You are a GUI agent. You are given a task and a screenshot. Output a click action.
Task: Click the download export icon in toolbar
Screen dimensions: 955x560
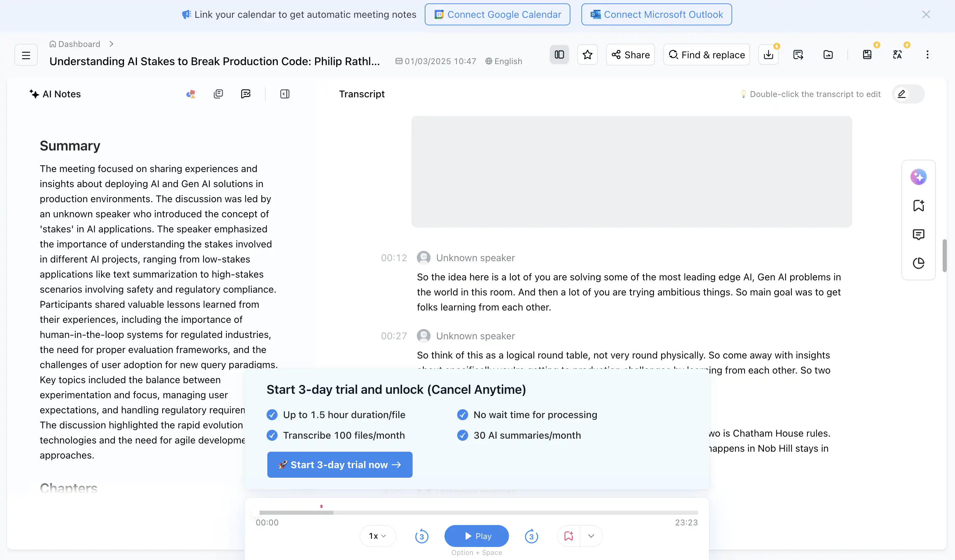tap(768, 54)
